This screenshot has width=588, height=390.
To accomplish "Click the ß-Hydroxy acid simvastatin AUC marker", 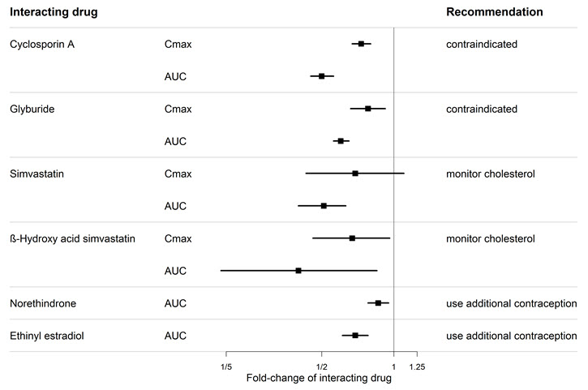I will click(x=298, y=271).
